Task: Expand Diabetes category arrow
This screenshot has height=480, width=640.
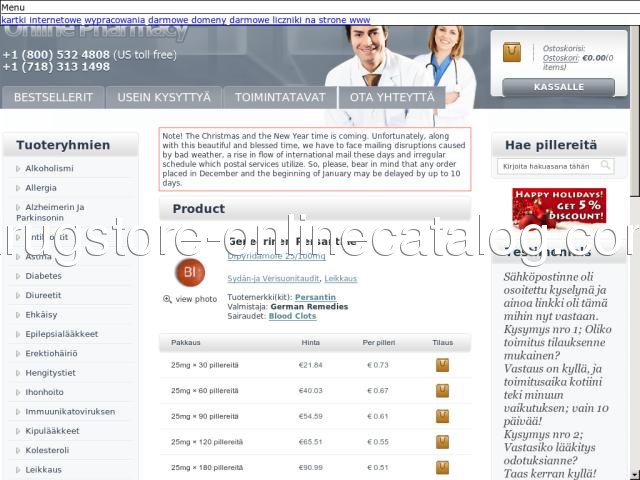Action: coord(18,276)
